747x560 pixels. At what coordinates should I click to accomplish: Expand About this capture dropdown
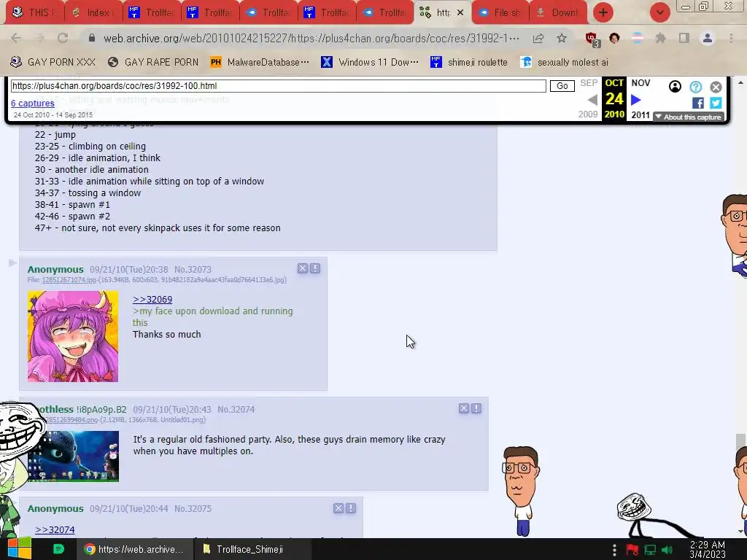689,117
